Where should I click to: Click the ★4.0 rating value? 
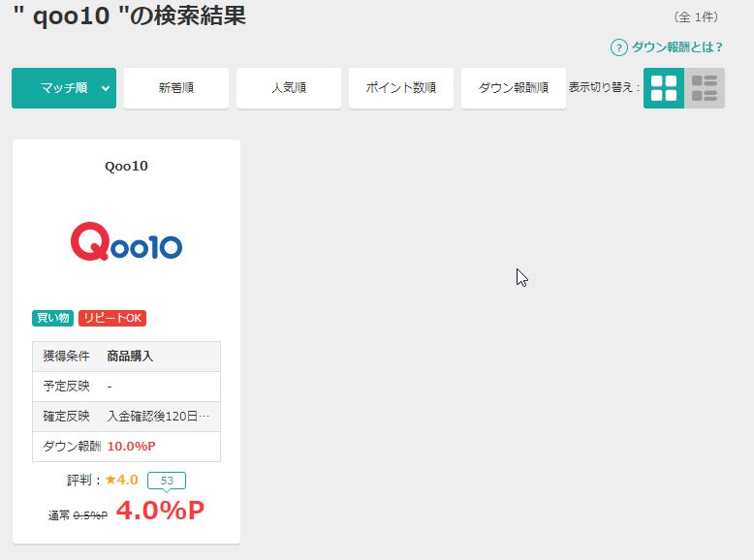tap(122, 480)
